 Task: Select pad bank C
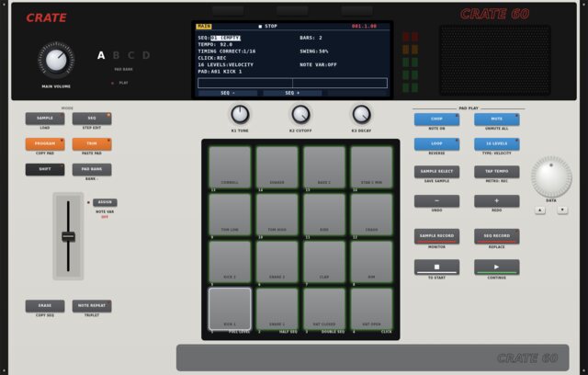coord(131,55)
